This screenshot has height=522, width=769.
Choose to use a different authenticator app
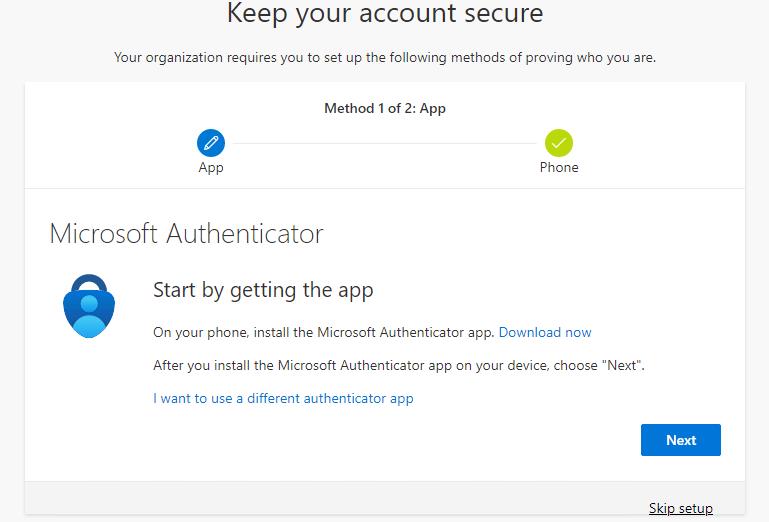283,398
